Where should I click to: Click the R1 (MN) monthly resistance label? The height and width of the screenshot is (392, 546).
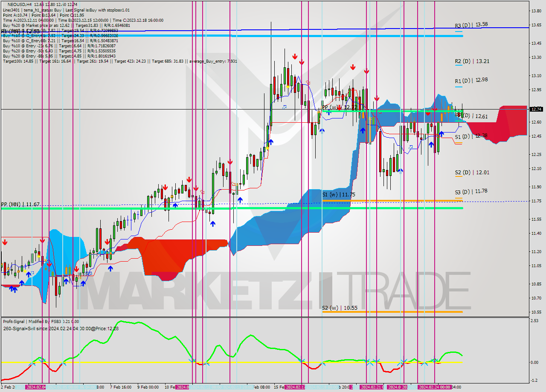pos(20,32)
